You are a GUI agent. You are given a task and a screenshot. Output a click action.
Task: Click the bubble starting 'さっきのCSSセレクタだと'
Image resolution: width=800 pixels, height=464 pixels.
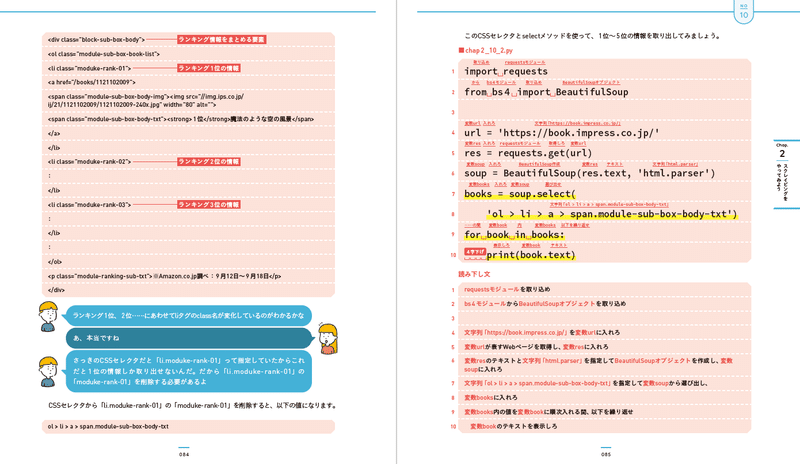coord(188,371)
